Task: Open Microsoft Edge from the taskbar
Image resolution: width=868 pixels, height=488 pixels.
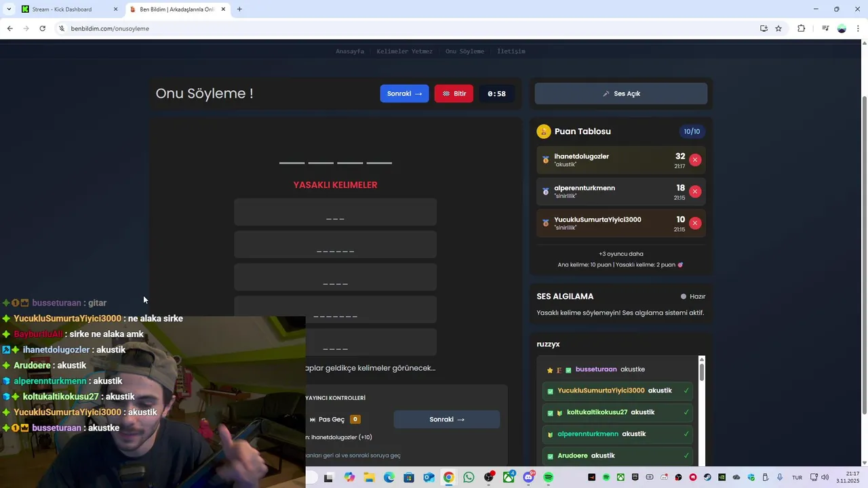Action: point(389,478)
